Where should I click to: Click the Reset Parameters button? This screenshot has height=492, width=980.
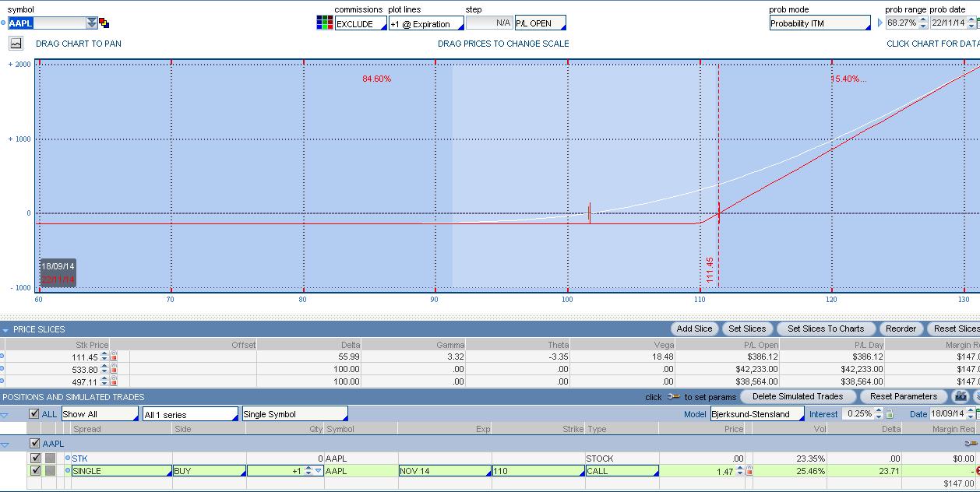pos(903,396)
